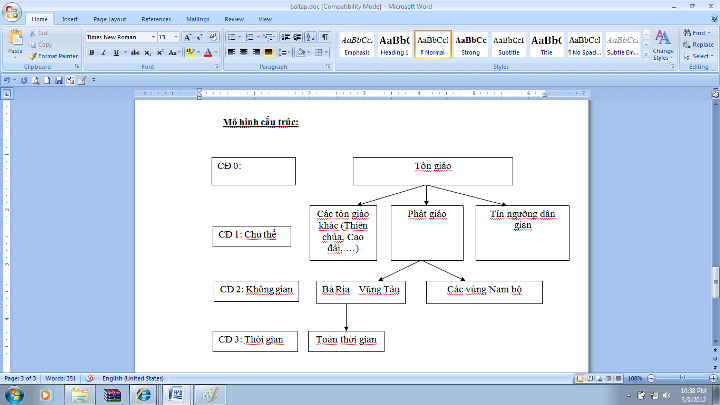Center align the paragraph

243,52
